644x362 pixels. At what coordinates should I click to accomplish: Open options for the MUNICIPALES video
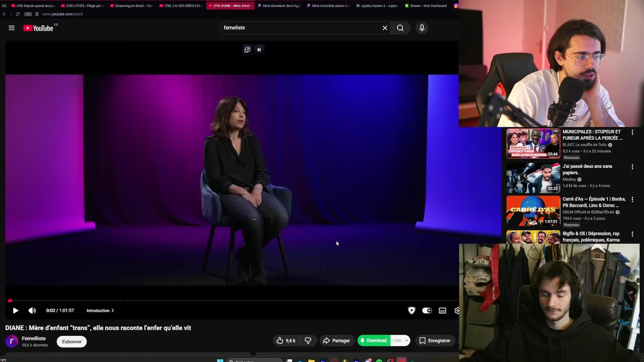click(x=632, y=132)
